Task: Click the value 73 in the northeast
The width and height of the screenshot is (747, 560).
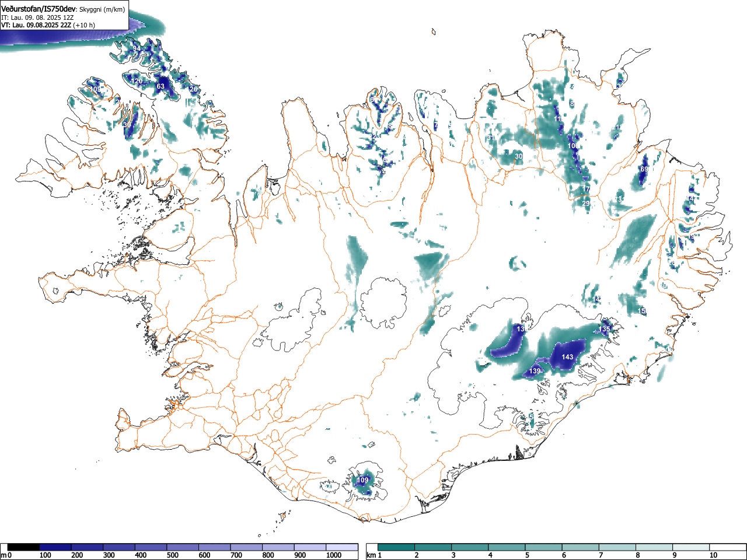Action: (x=619, y=199)
